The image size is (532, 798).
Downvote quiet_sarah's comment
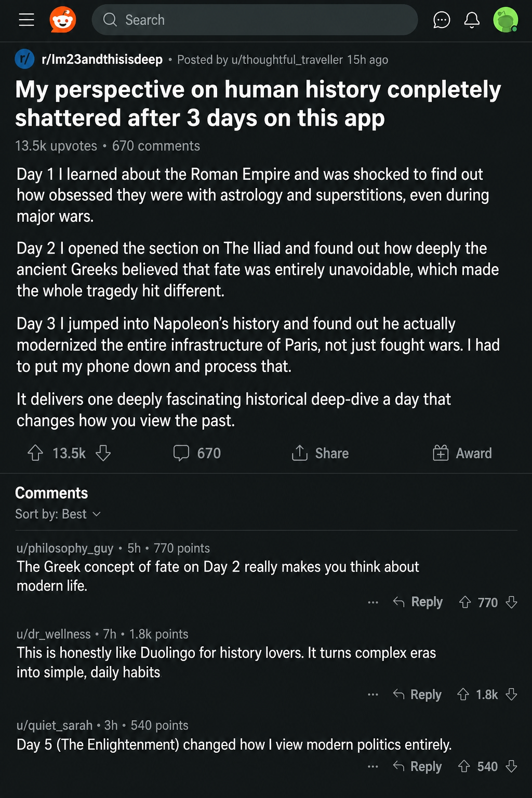[512, 766]
